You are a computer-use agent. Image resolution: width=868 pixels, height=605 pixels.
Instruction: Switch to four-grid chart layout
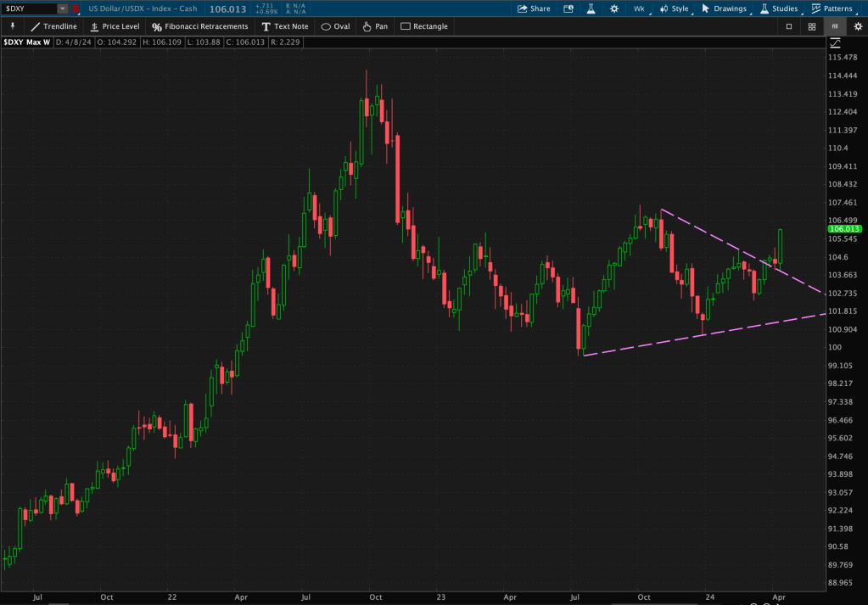point(812,26)
